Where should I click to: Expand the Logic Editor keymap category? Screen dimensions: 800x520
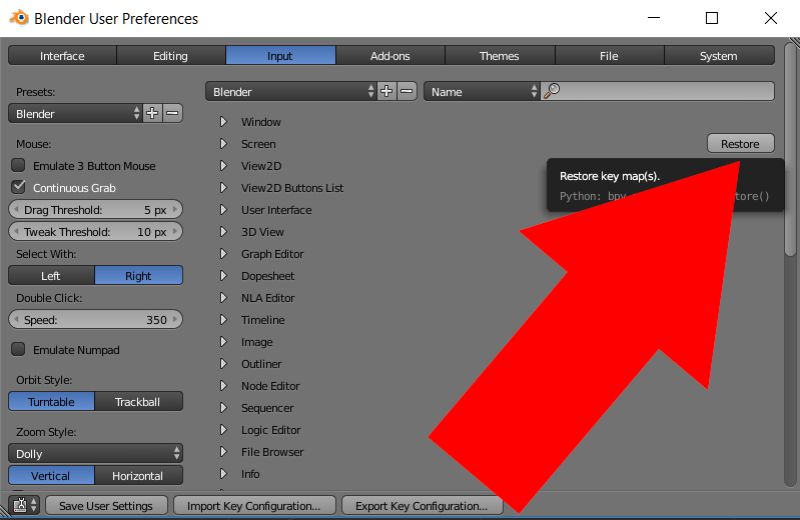coord(223,430)
